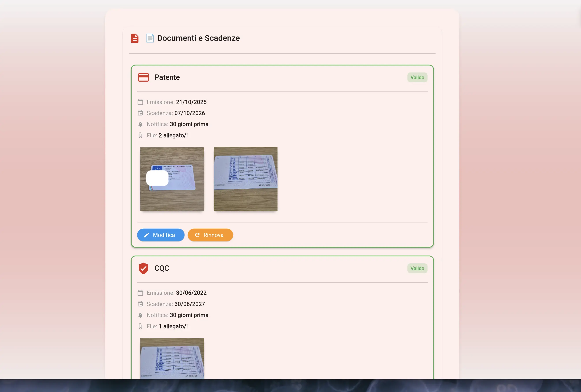The height and width of the screenshot is (392, 581).
Task: Click the 2 allegato/i file count
Action: [x=173, y=135]
